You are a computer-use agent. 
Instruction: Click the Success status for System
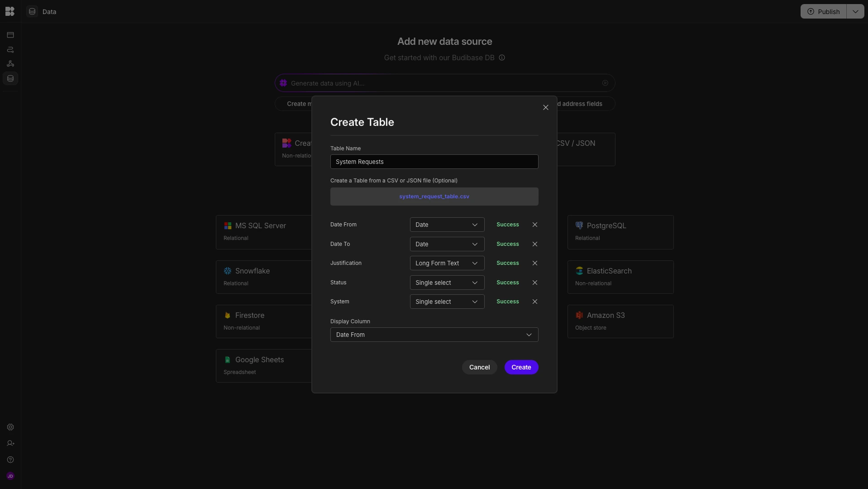coord(507,302)
